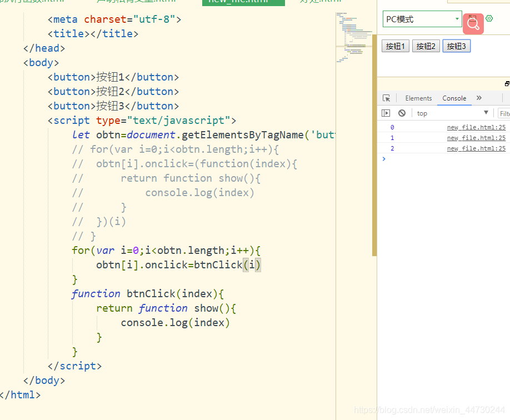Click the uncommented console.log(index) line
Image resolution: width=510 pixels, height=420 pixels.
point(176,322)
